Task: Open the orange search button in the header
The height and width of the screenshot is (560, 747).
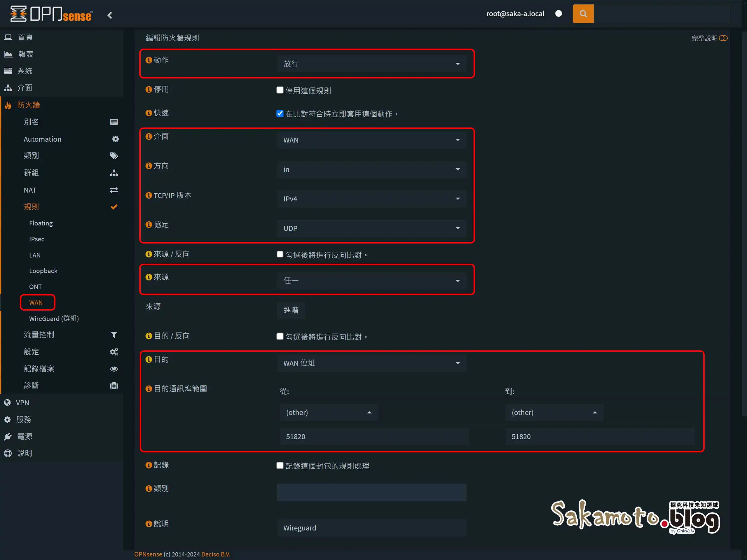Action: 583,13
